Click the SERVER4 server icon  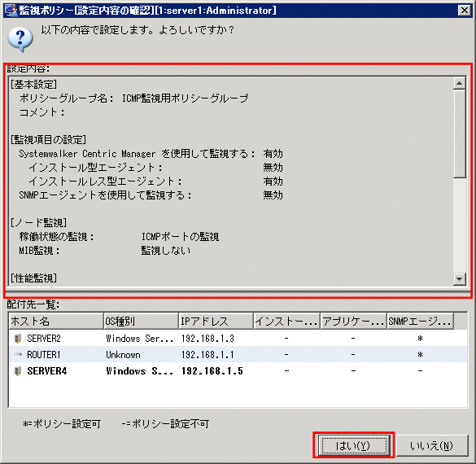point(18,370)
